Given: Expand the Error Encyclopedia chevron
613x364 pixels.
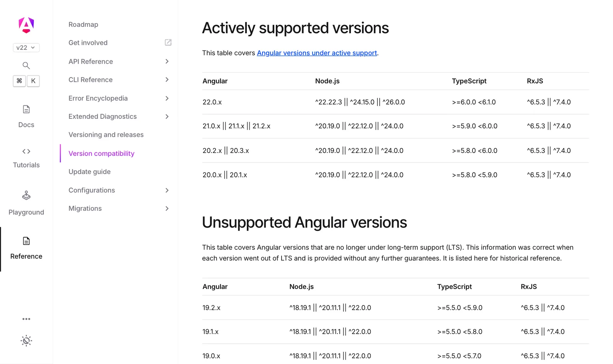Looking at the screenshot, I should pos(167,98).
